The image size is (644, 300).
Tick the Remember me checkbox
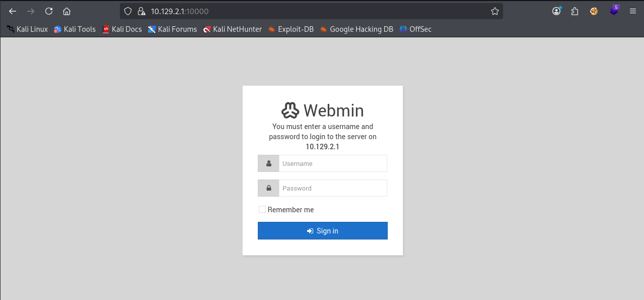262,209
